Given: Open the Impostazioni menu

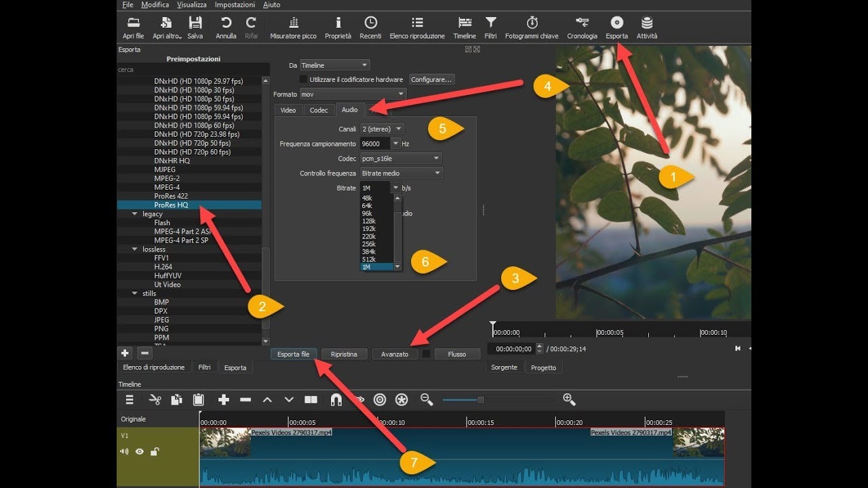Looking at the screenshot, I should click(235, 5).
